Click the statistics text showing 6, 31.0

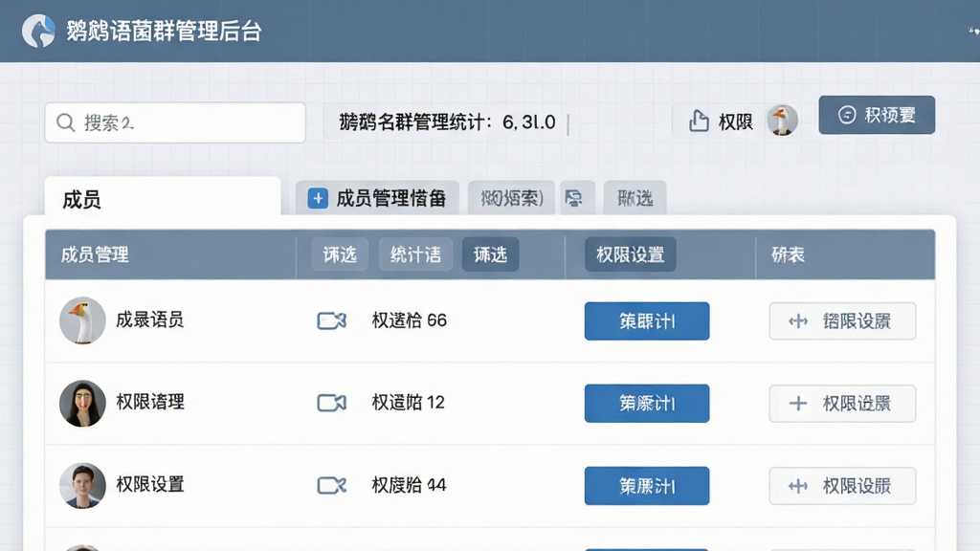(x=448, y=121)
